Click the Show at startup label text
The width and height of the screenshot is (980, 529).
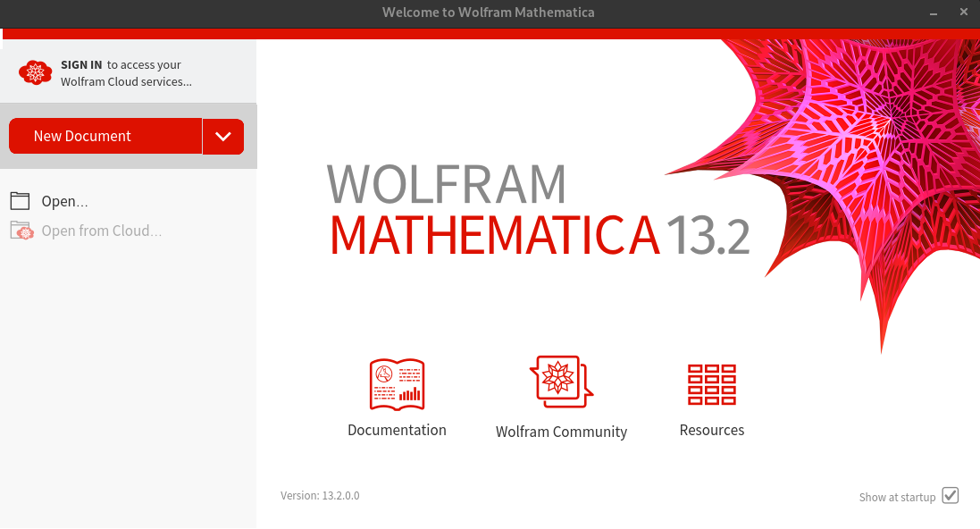click(x=897, y=498)
